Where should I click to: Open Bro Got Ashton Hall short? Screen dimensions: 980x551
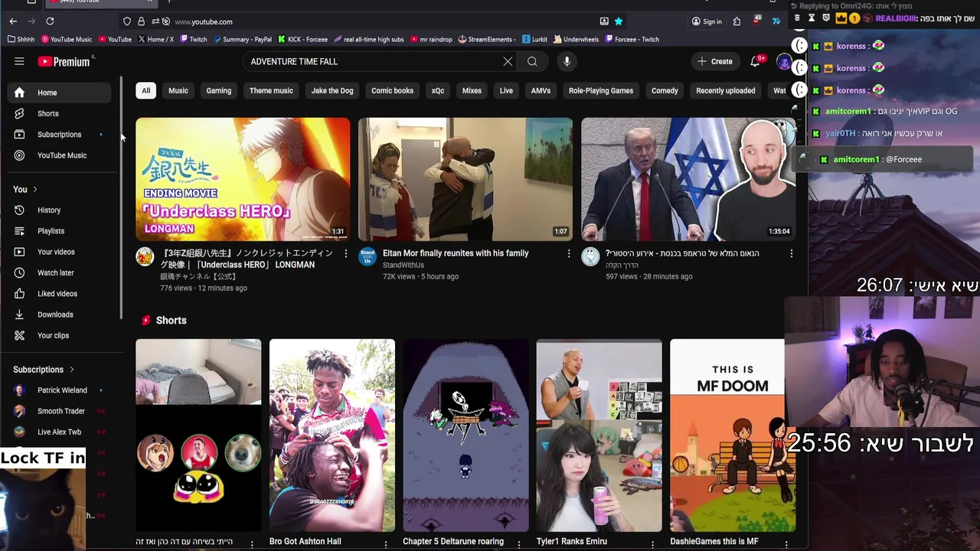pyautogui.click(x=332, y=435)
